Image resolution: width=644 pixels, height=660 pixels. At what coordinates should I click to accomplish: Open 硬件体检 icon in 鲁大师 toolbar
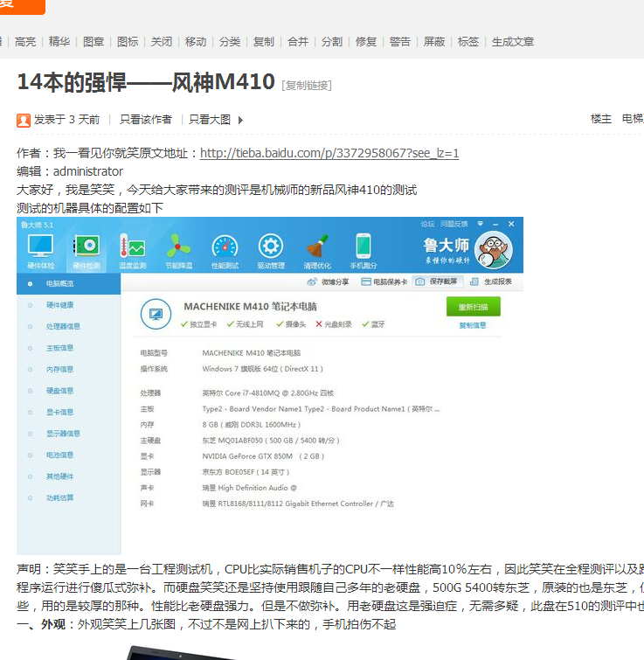40,251
